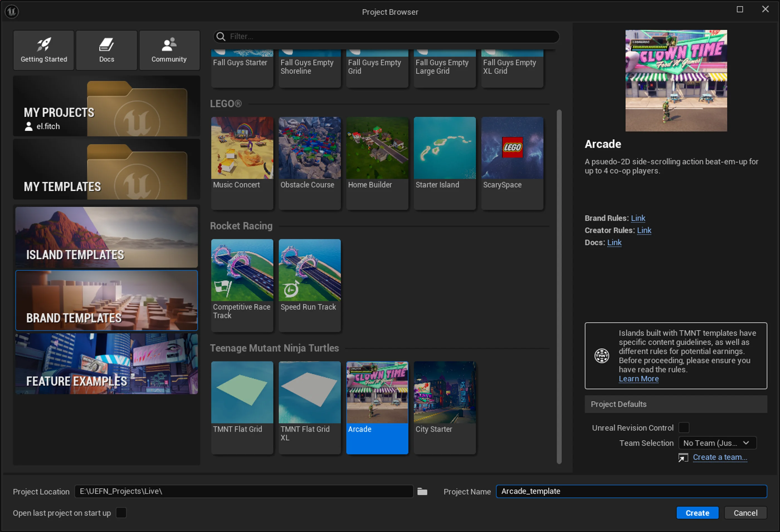Click the Create button
This screenshot has width=780, height=532.
point(697,513)
